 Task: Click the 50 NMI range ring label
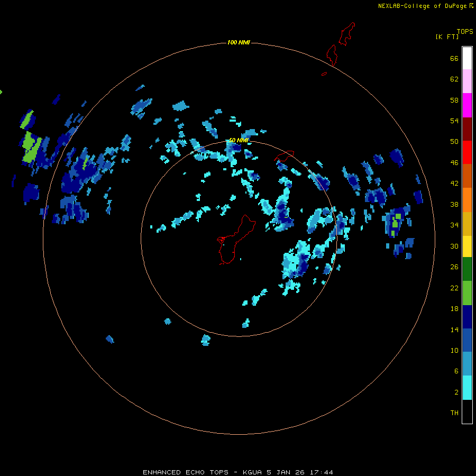(239, 140)
